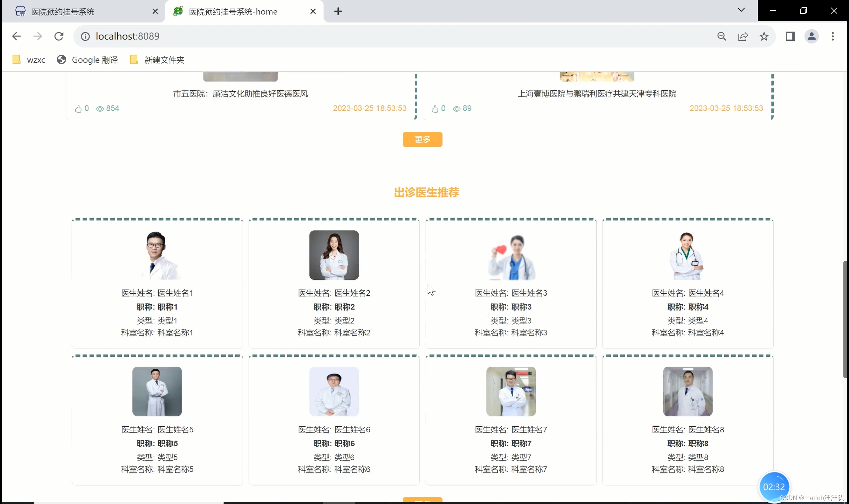Open the user profile avatar icon
This screenshot has height=504, width=849.
[x=811, y=36]
